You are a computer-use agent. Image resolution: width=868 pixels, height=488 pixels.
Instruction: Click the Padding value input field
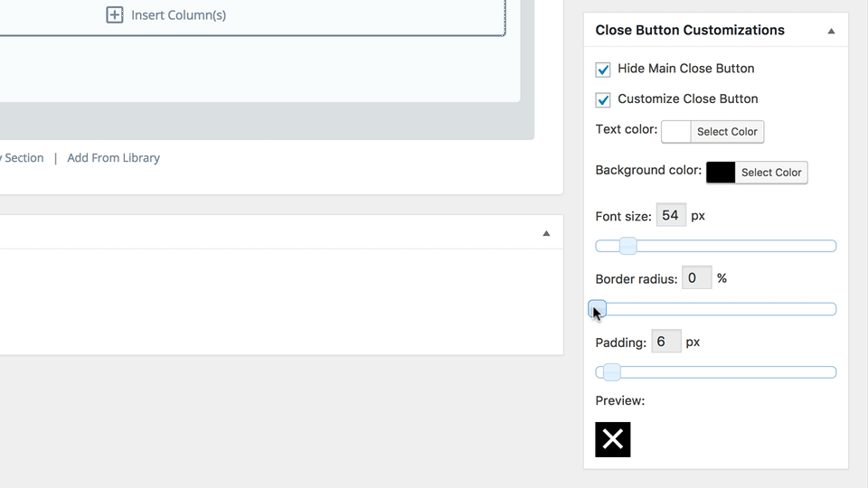coord(665,343)
